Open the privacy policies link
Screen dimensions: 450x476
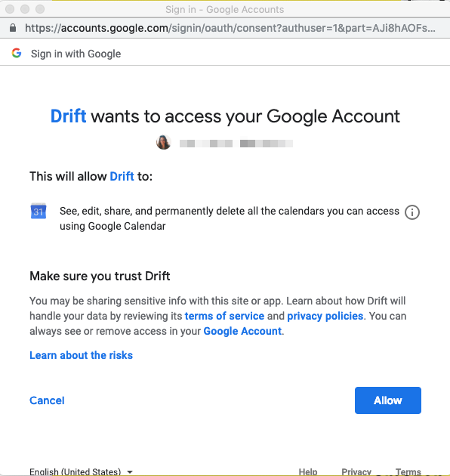(325, 316)
